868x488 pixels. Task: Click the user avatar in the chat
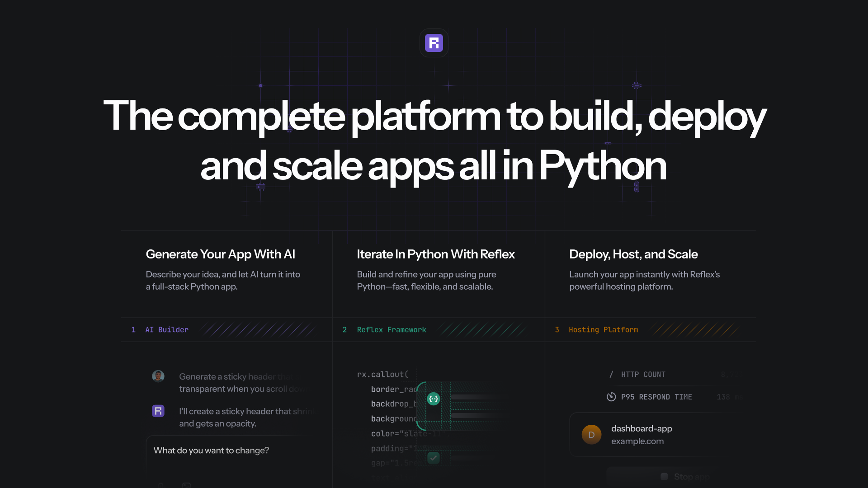[158, 376]
